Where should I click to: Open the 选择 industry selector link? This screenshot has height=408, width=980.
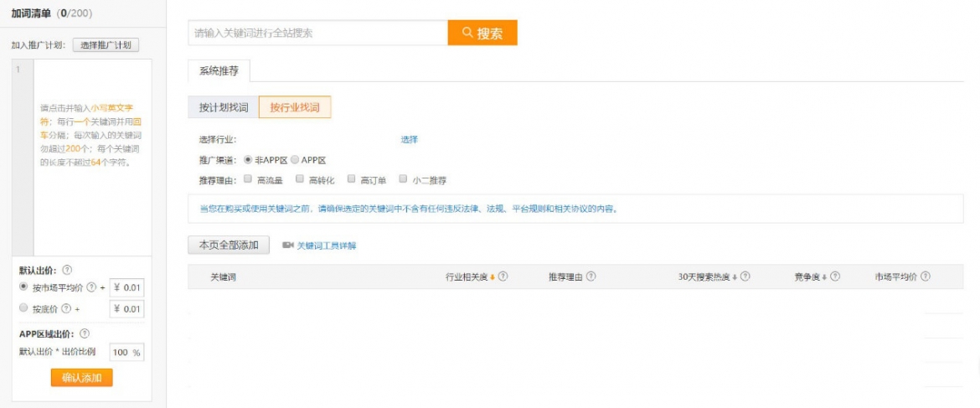409,139
